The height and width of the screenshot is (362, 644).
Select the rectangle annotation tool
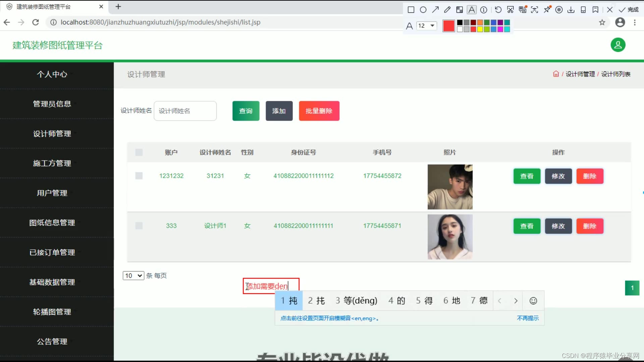pyautogui.click(x=411, y=10)
